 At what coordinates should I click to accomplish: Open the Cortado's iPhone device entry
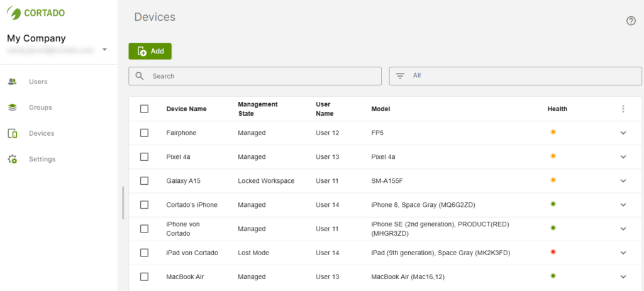[x=192, y=205]
